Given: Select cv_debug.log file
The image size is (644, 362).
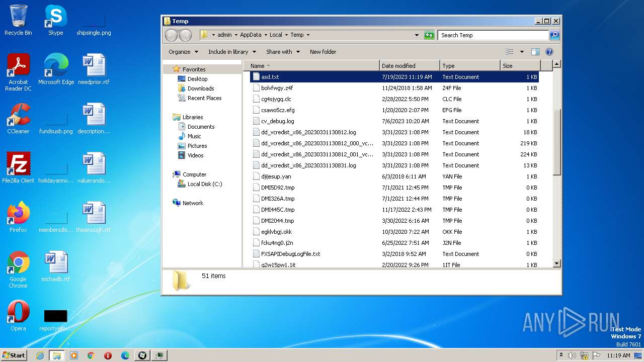Looking at the screenshot, I should (394, 121).
